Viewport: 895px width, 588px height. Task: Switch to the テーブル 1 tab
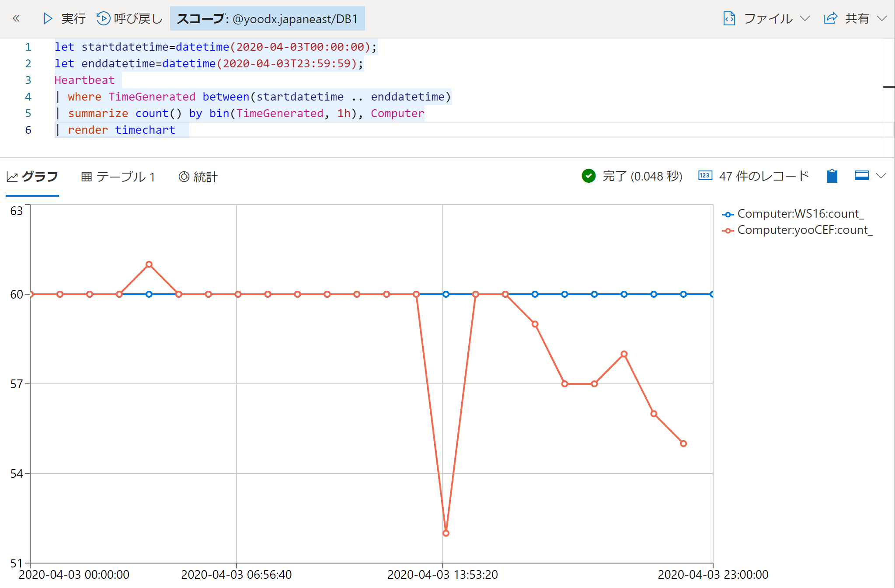coord(118,177)
